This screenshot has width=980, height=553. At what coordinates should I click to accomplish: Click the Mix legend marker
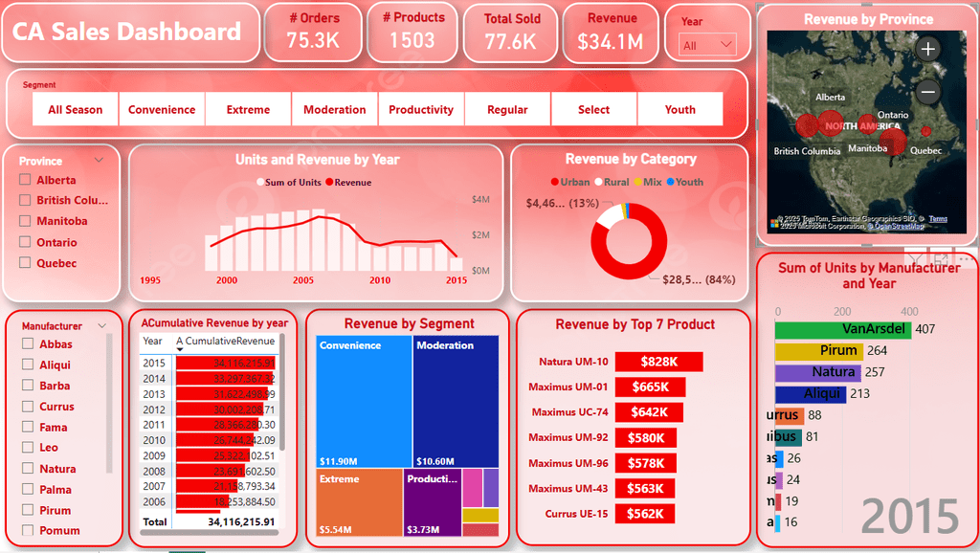(637, 182)
